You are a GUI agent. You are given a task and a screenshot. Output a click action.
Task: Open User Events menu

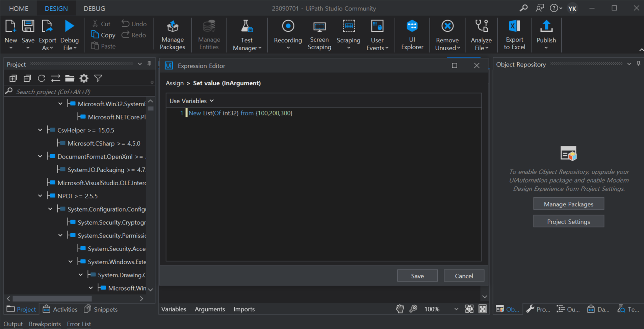(377, 35)
